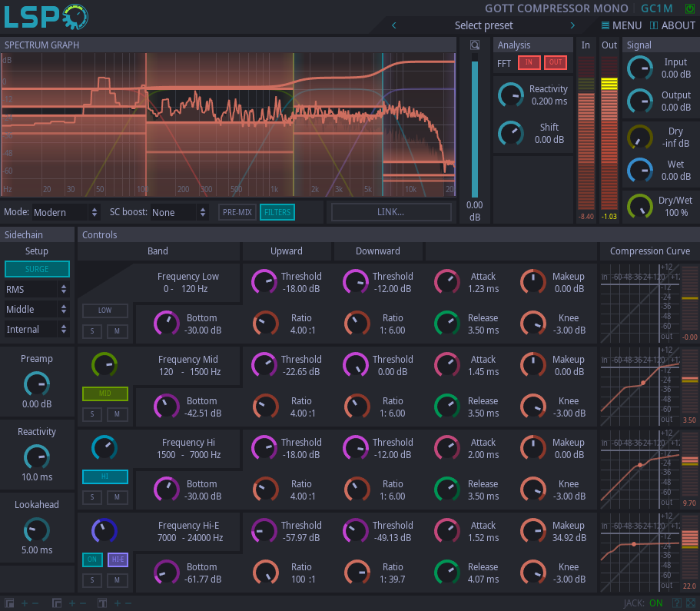
Task: Click the graph zoom magnifier icon
Action: point(475,45)
